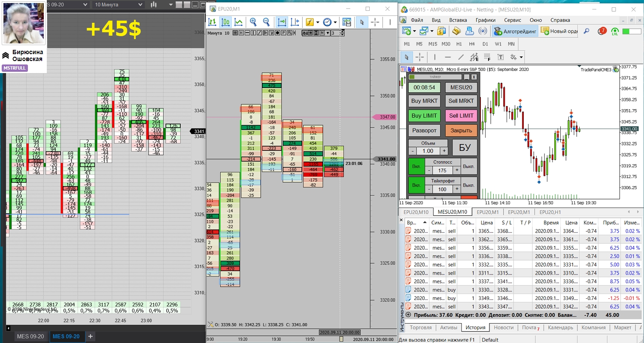Screen dimensions: 644x343
Task: Expand the shapes and arrows dropdown
Action: pyautogui.click(x=521, y=57)
